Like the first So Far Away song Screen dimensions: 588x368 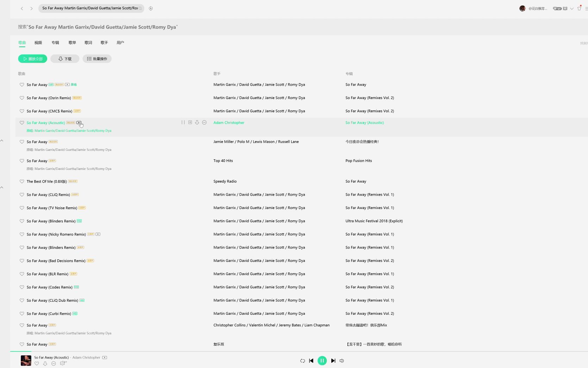click(x=22, y=85)
